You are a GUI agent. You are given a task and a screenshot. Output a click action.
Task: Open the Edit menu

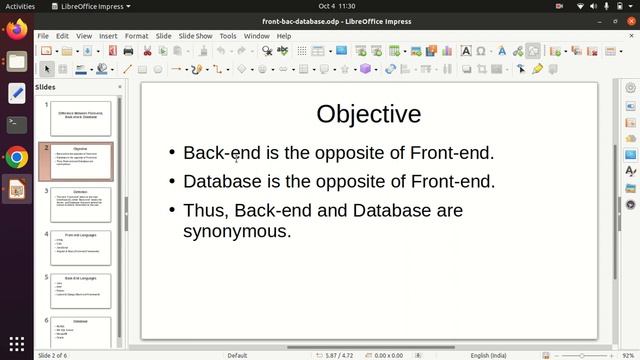(62, 36)
